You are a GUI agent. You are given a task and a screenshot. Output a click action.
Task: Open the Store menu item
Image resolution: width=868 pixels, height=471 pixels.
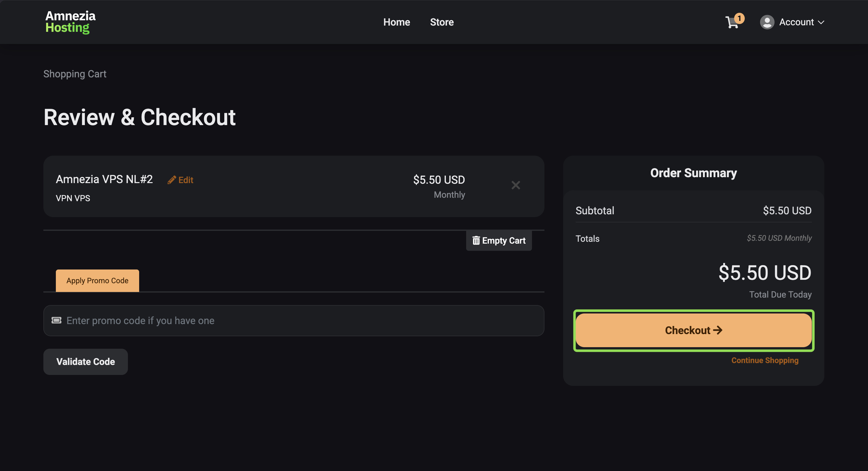(x=442, y=22)
